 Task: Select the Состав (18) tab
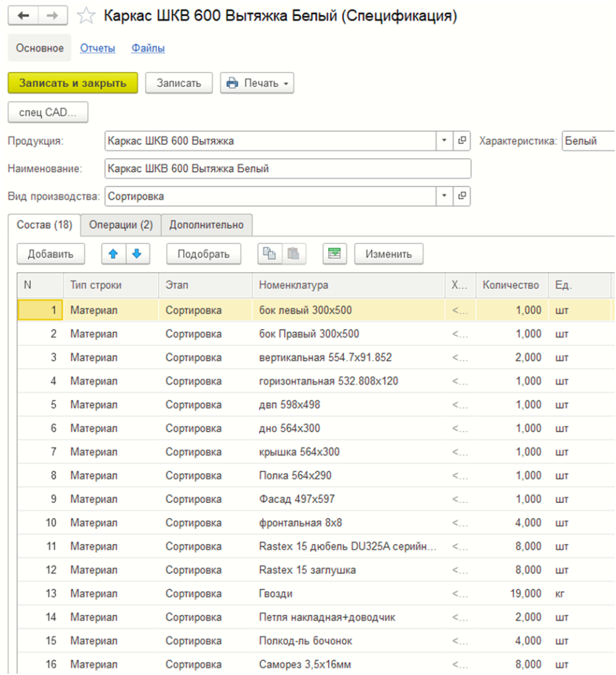click(x=44, y=225)
